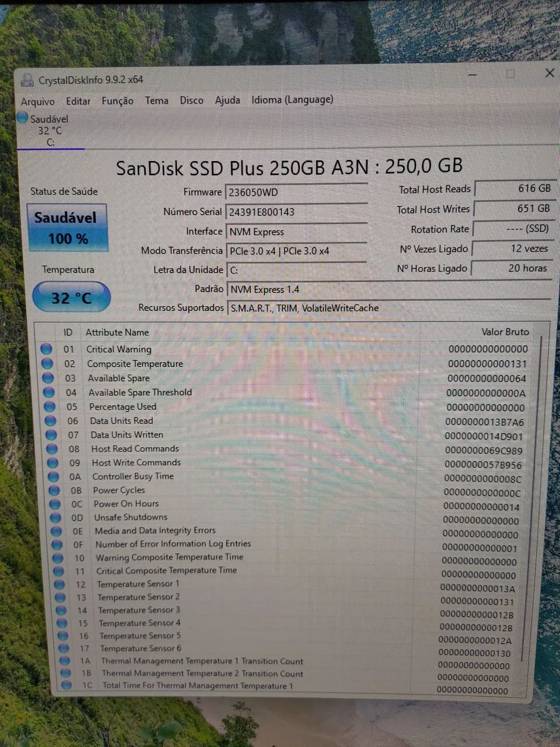Click the Saudável 100 % health status button
560x747 pixels.
[x=67, y=228]
